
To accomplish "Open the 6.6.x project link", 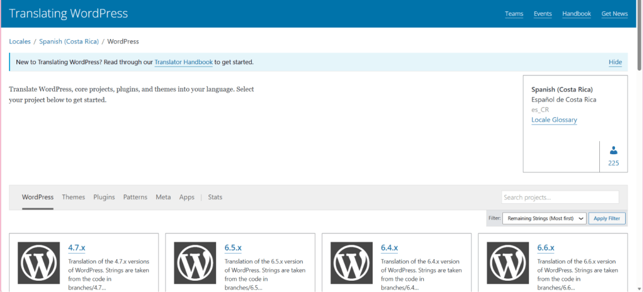I will click(546, 248).
